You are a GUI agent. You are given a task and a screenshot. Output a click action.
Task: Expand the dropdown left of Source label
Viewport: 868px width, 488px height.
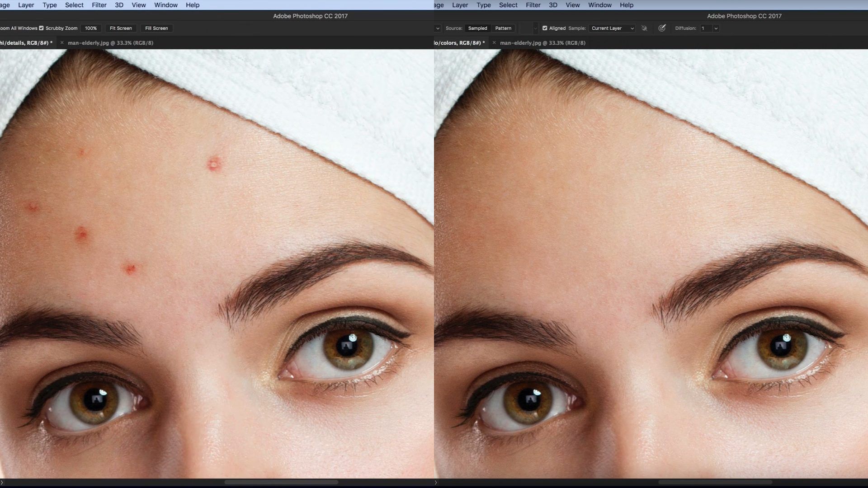[x=438, y=28]
